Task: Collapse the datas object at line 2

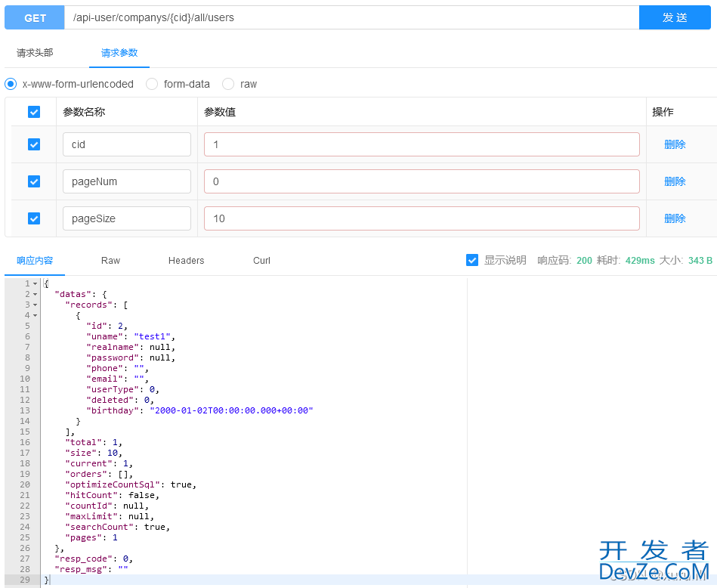Action: click(36, 294)
